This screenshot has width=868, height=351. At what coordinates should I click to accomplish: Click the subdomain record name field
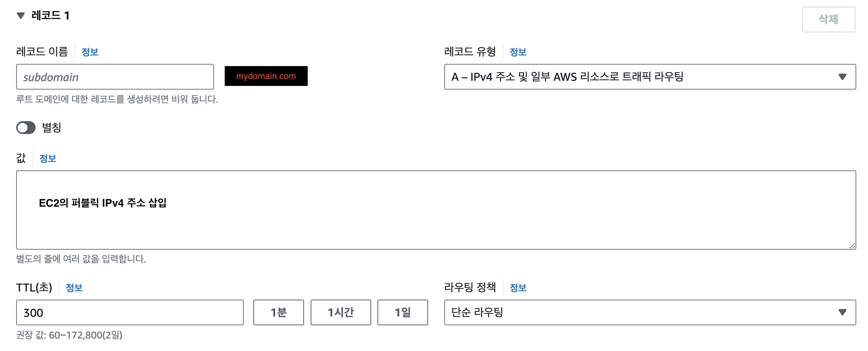[115, 77]
